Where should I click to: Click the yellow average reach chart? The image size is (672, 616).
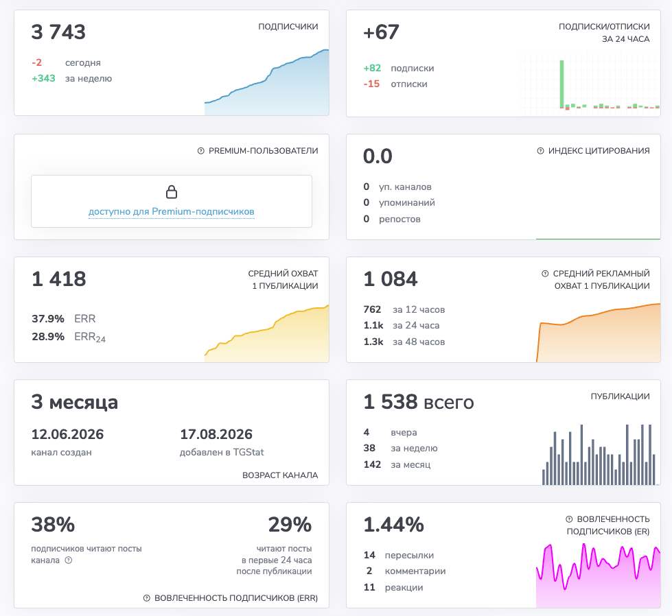click(x=266, y=333)
